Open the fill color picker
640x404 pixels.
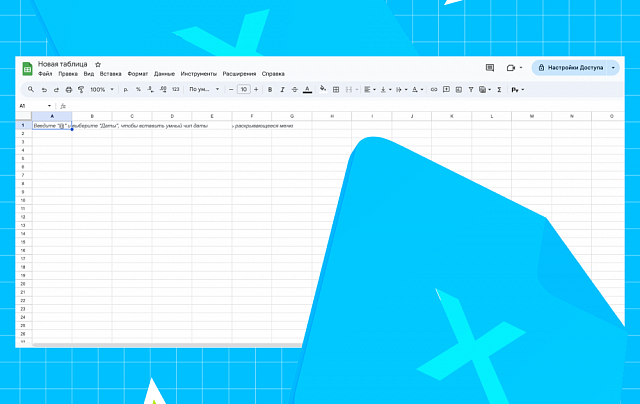click(x=323, y=89)
